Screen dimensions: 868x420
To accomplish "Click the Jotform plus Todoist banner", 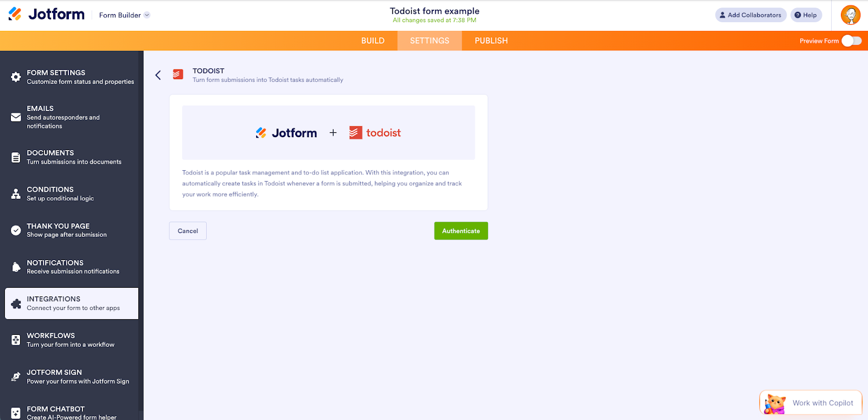I will pos(328,133).
